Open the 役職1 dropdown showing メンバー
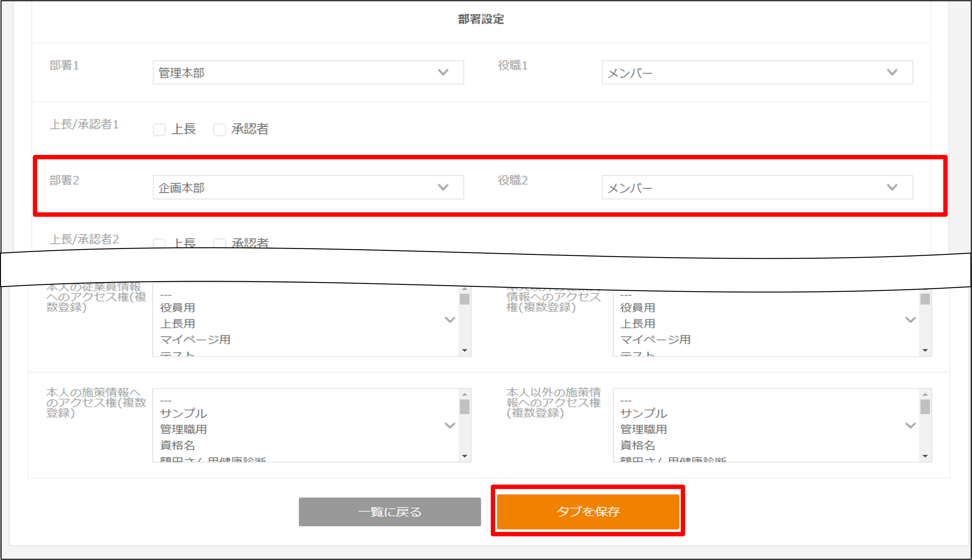 click(x=756, y=72)
